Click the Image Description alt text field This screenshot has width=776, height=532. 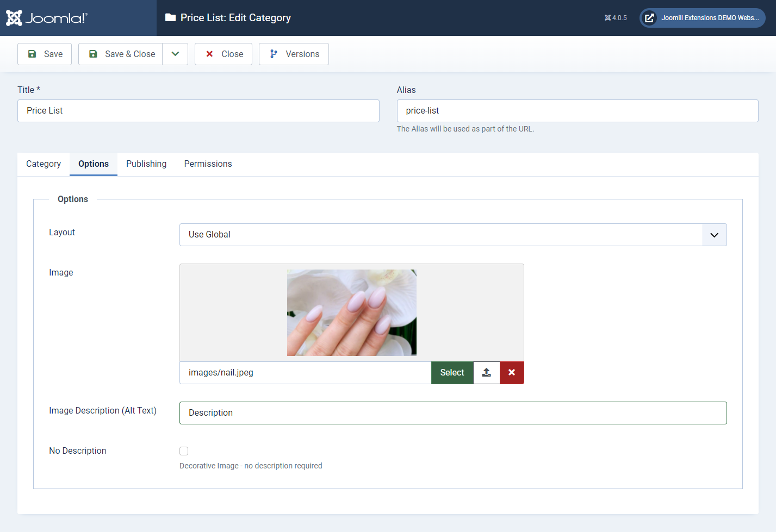point(452,413)
